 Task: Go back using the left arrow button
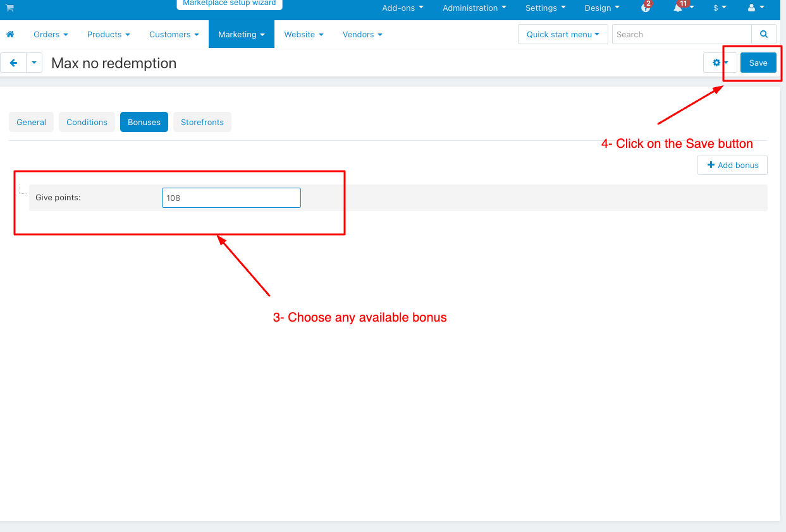[13, 63]
